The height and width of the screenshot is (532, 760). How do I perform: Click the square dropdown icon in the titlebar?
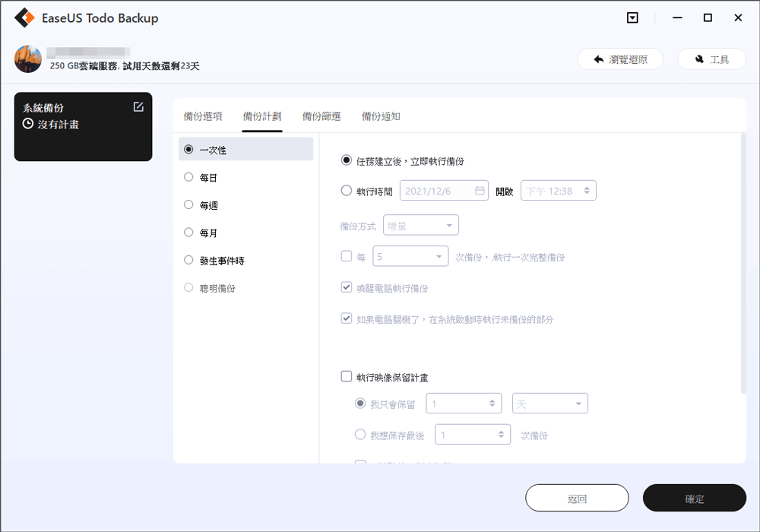pos(632,17)
